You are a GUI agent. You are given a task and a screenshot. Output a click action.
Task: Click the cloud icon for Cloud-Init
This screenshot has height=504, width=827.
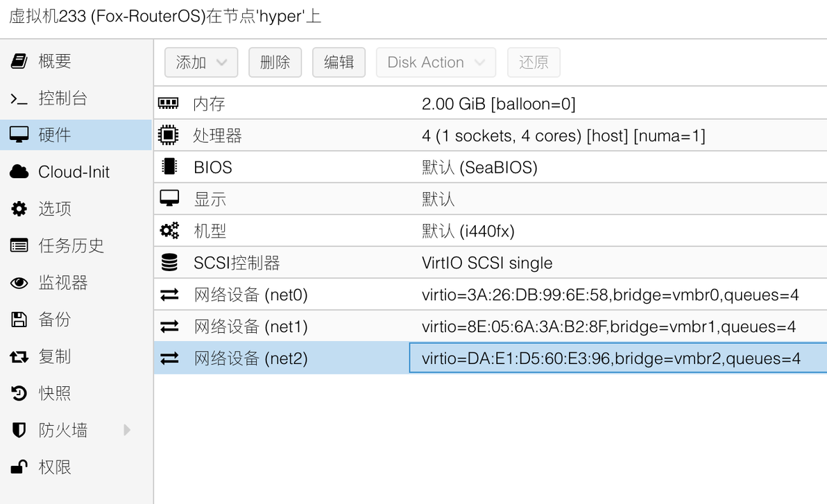(19, 172)
